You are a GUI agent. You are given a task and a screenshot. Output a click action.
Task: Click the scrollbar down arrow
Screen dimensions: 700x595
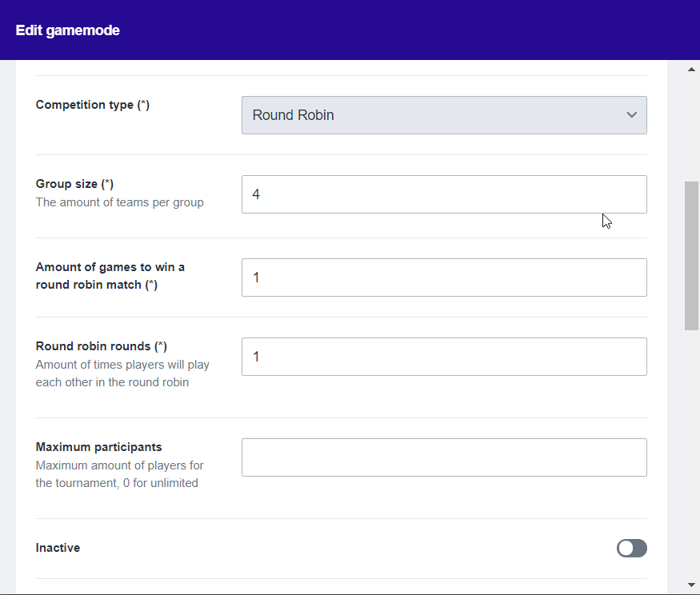[x=691, y=585]
